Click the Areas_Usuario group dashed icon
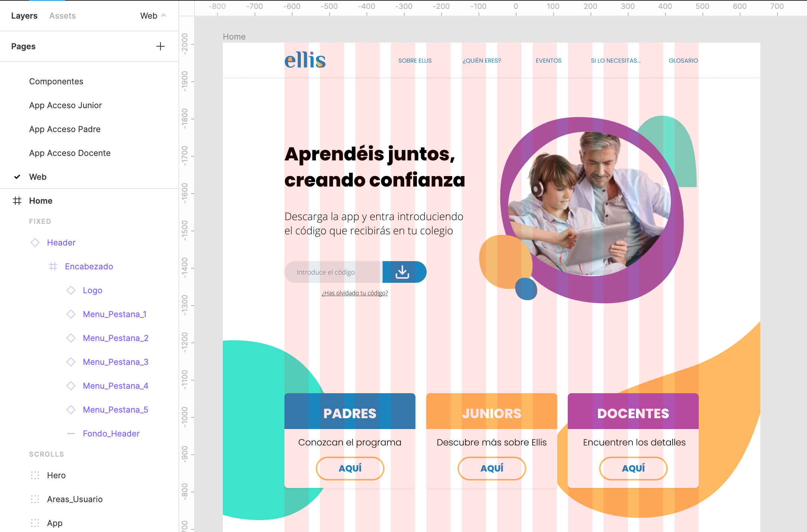 [35, 499]
